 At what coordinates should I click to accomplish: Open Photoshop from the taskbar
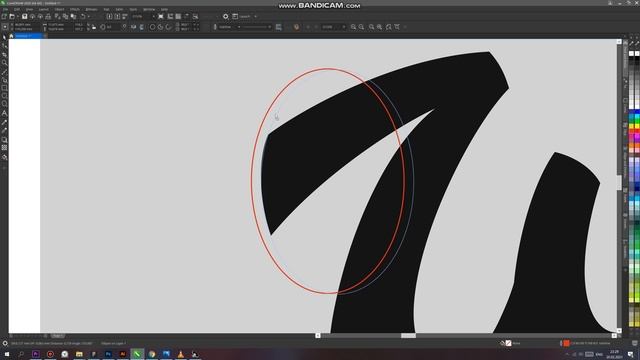(x=108, y=354)
